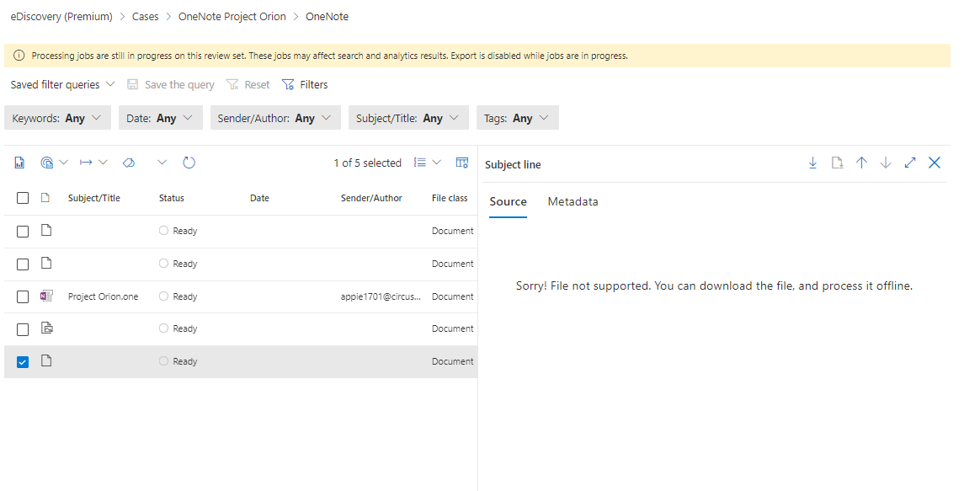Switch to the Metadata tab
The width and height of the screenshot is (980, 491).
(573, 202)
